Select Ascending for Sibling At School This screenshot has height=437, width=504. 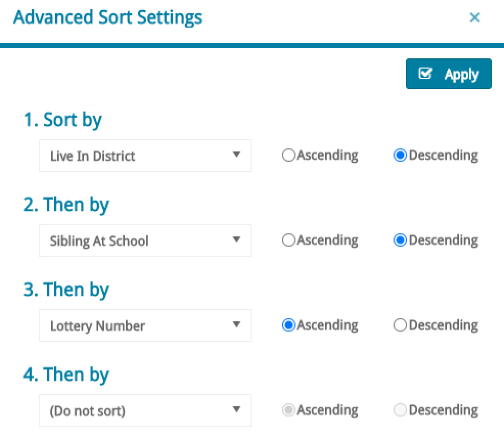288,239
